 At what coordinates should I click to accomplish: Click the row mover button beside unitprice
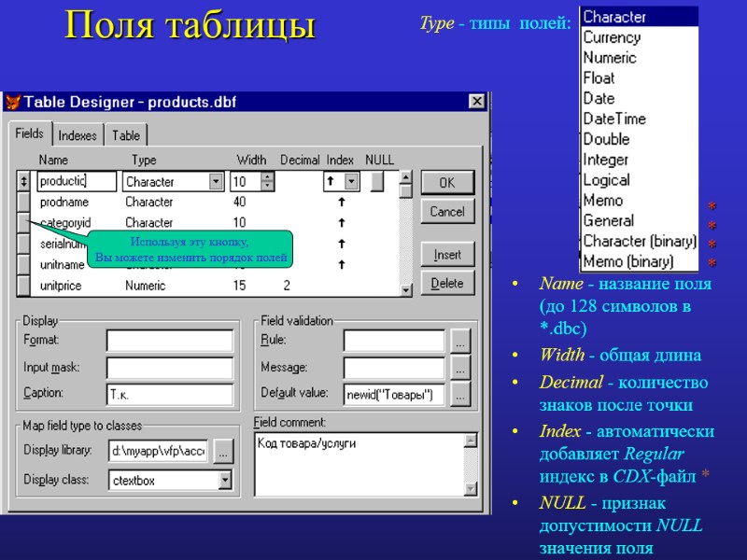pyautogui.click(x=21, y=285)
